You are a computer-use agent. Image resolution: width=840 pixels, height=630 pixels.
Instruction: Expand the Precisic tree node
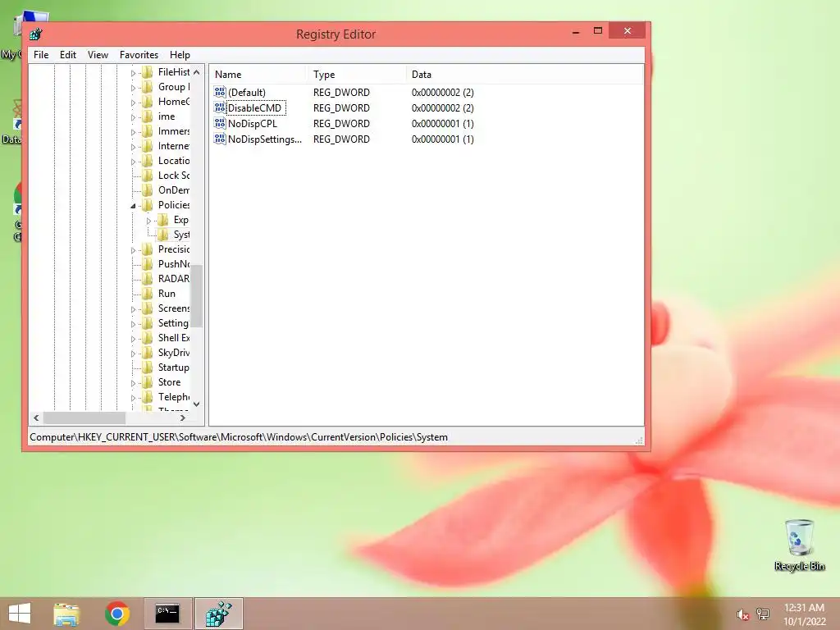click(x=133, y=250)
